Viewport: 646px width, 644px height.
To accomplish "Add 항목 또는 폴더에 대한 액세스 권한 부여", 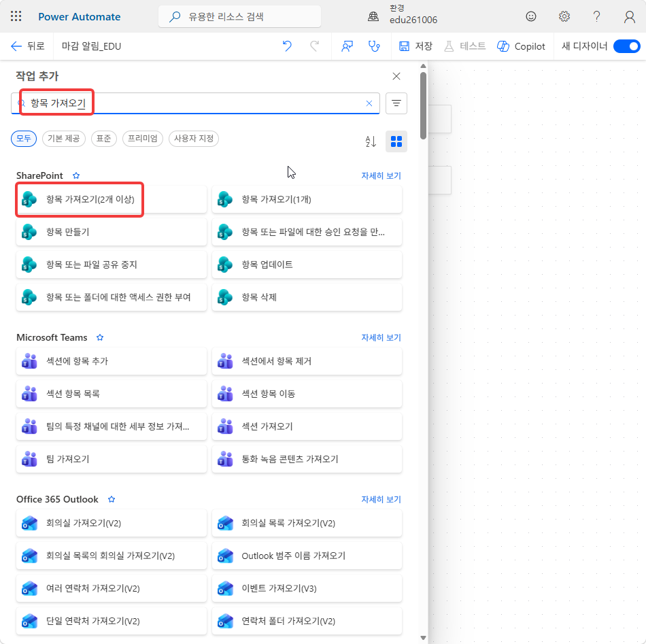I will pos(112,297).
